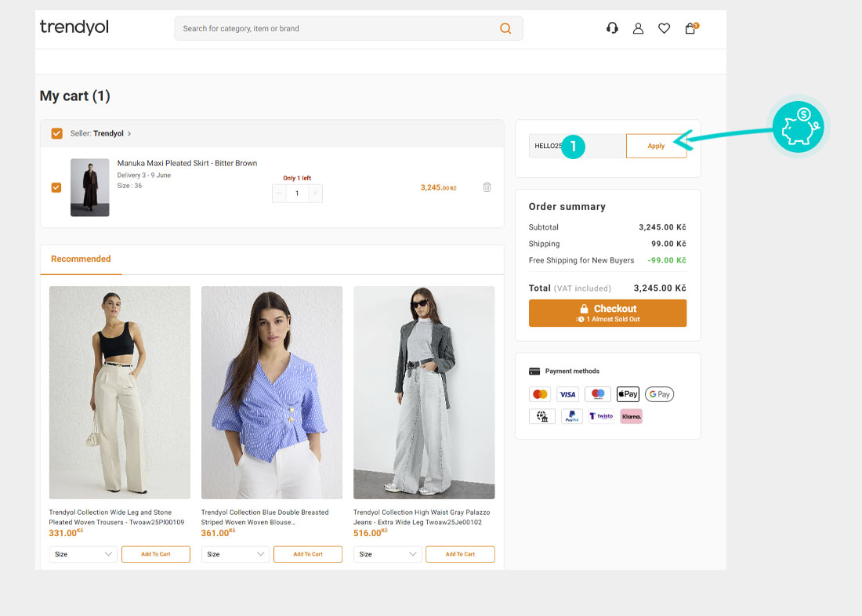Open customer support headset icon

(612, 28)
